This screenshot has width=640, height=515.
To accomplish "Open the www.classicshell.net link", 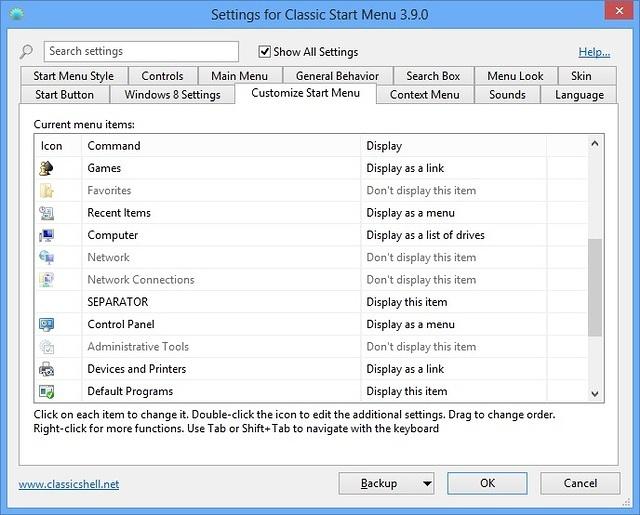I will pyautogui.click(x=69, y=484).
